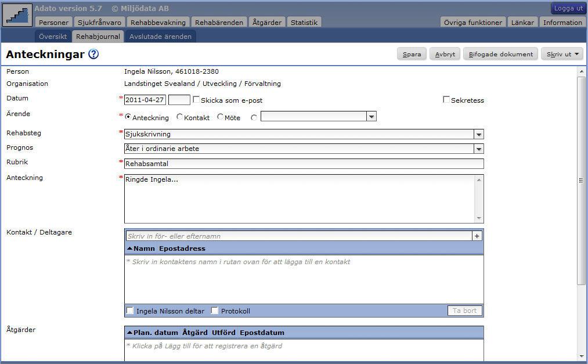
Task: Select the Anteckning radio button
Action: [128, 117]
